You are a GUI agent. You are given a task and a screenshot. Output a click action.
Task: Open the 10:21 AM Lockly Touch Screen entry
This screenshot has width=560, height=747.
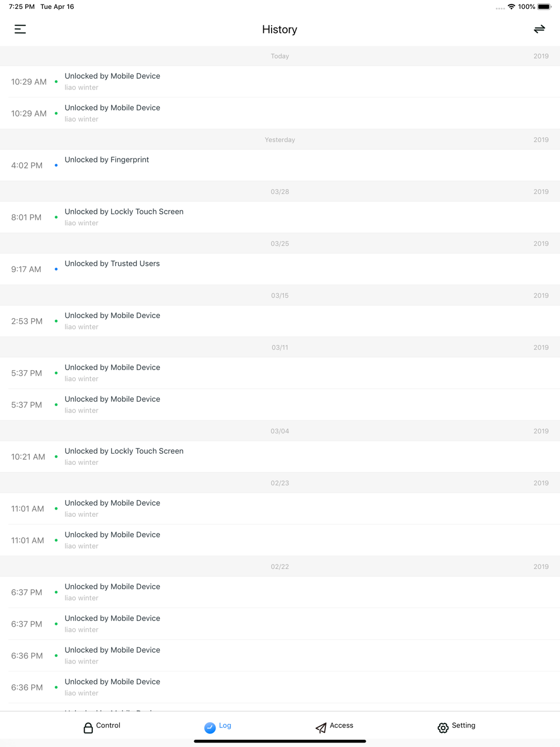point(280,456)
